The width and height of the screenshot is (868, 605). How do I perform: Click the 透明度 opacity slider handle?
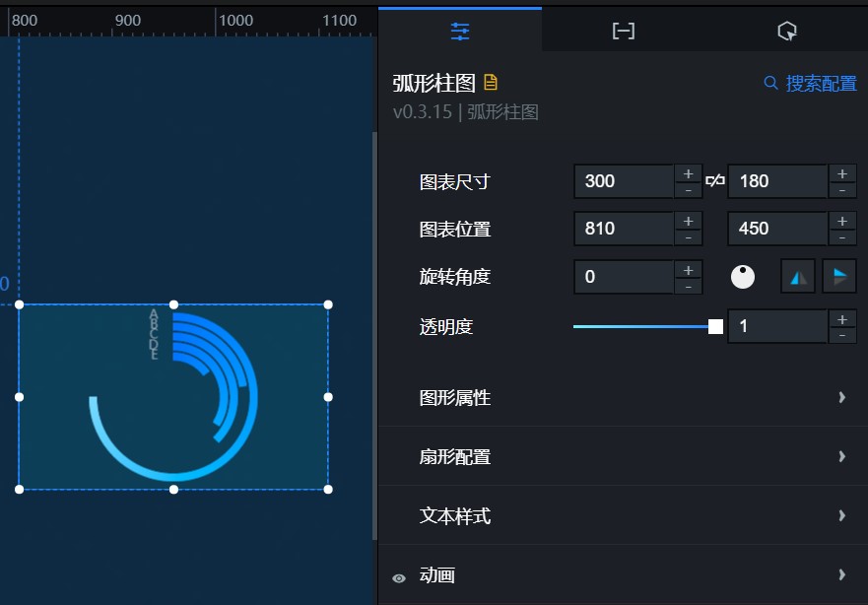pyautogui.click(x=715, y=326)
